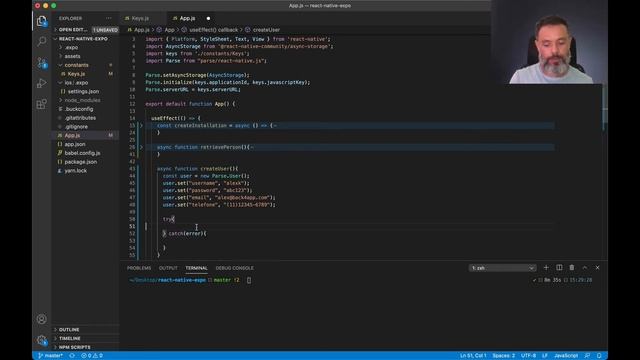Maximize the panel with the chevron-up icon
This screenshot has height=360, width=640.
[x=585, y=268]
